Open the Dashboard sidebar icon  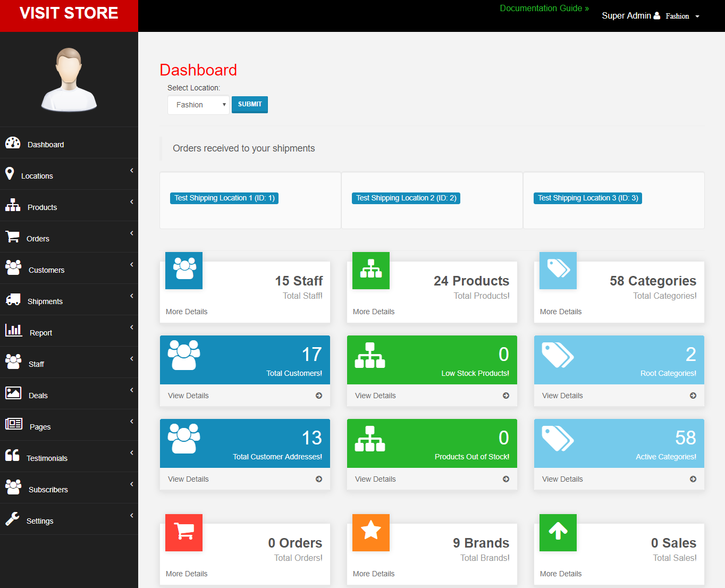[13, 142]
